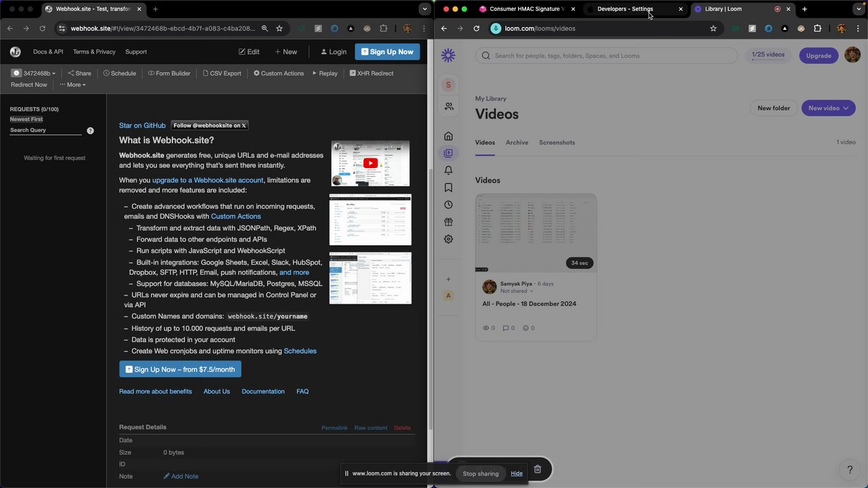Toggle Newest First sort order
The height and width of the screenshot is (488, 868).
pyautogui.click(x=26, y=119)
